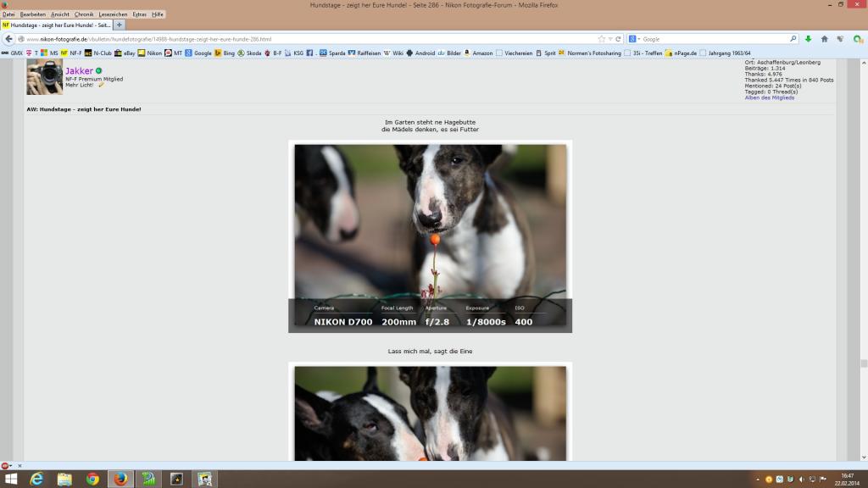The height and width of the screenshot is (488, 868).
Task: Open the Hilfe menu
Action: 157,14
